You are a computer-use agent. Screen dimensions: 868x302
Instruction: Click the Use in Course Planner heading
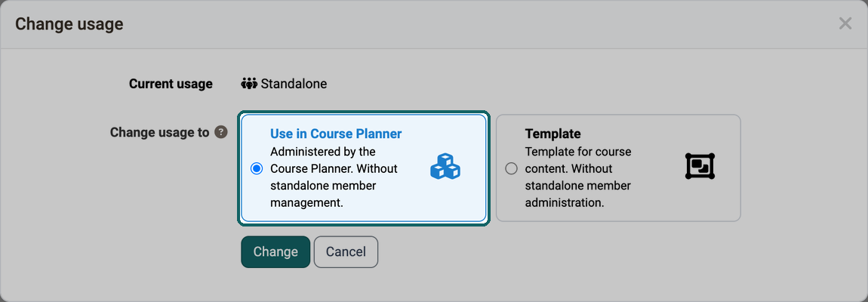coord(336,134)
